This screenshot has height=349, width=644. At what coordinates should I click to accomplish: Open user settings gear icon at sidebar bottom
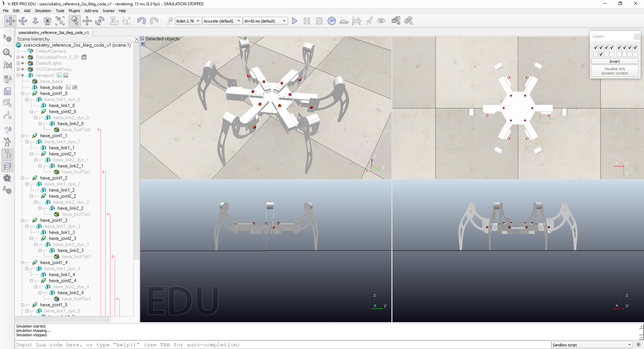(x=7, y=190)
